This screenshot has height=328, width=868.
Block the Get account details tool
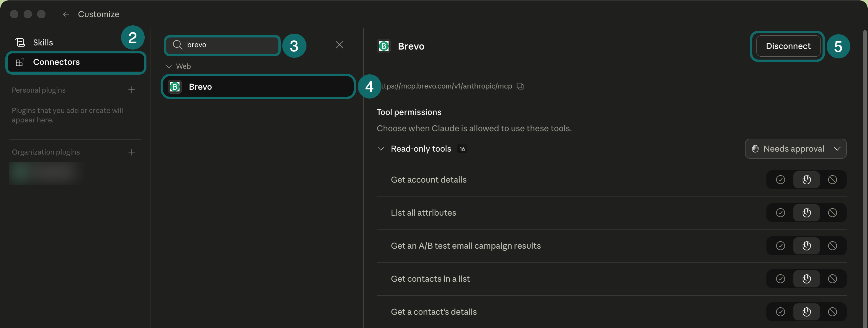[832, 180]
